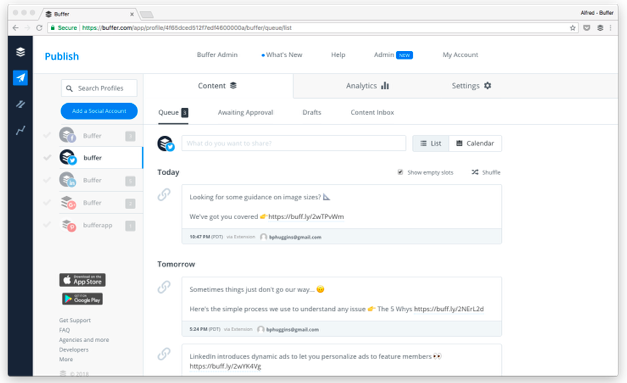The height and width of the screenshot is (383, 627).
Task: Open the Get Support link
Action: coord(75,320)
